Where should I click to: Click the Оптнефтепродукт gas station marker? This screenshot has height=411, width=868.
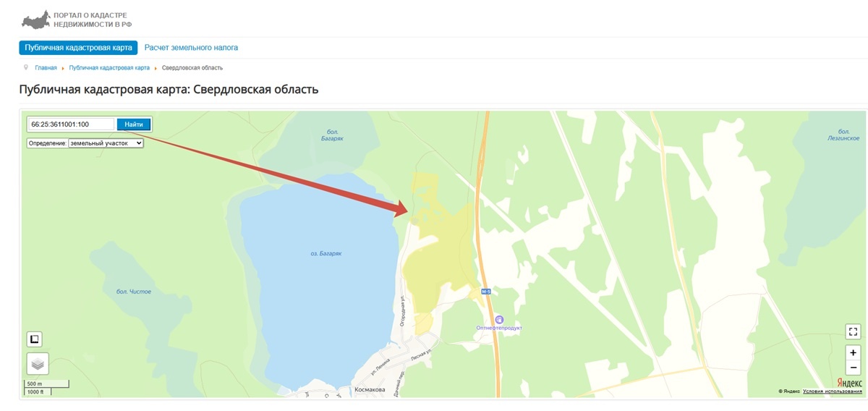pyautogui.click(x=499, y=319)
